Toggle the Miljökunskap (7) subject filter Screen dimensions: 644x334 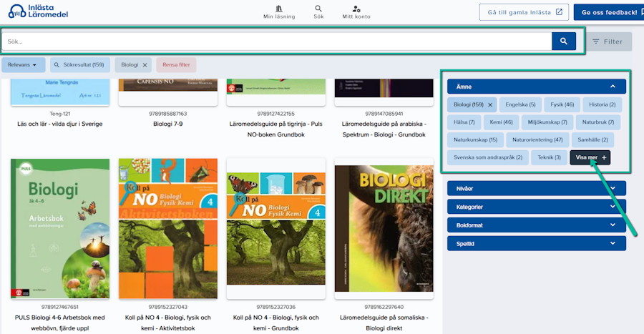point(547,122)
